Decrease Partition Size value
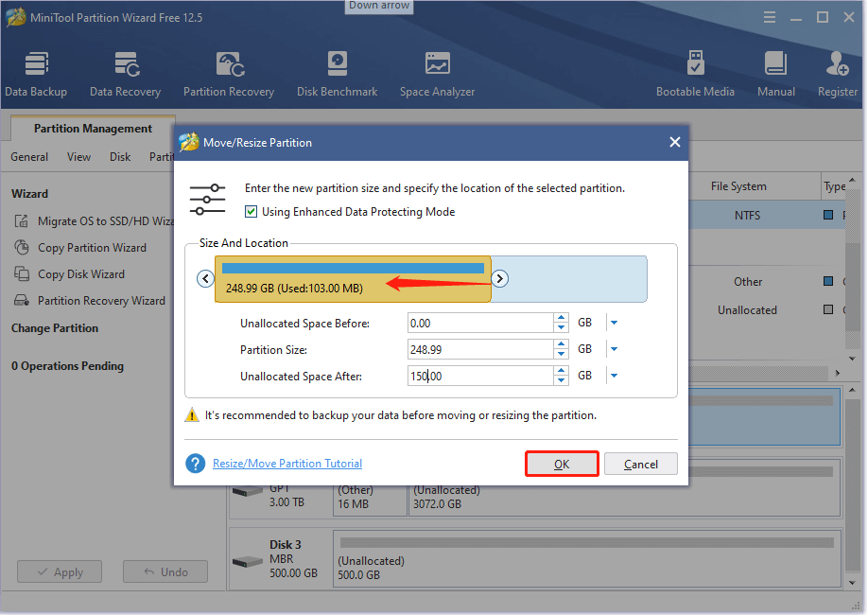Screen dimensions: 868x615 (562, 354)
